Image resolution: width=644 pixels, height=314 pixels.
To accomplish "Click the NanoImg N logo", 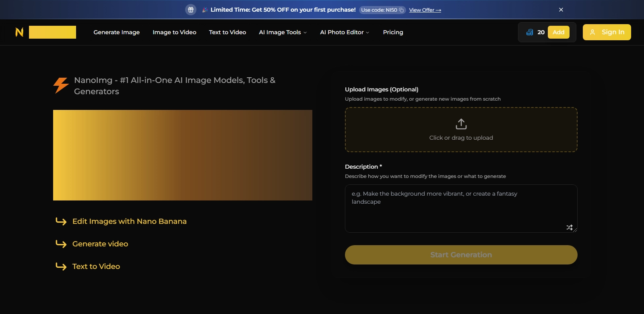I will point(19,32).
